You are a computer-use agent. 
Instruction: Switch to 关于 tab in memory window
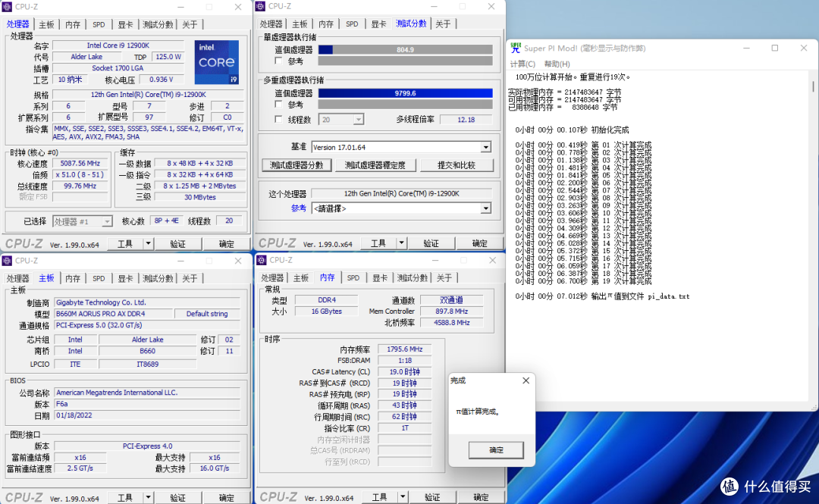point(444,278)
